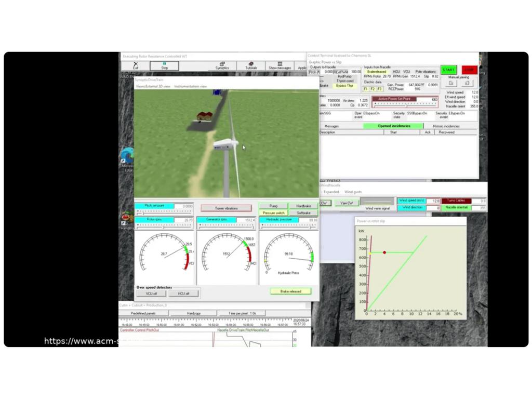The width and height of the screenshot is (532, 399).
Task: Adjust the Hydraulic pressure slider
Action: [x=288, y=227]
